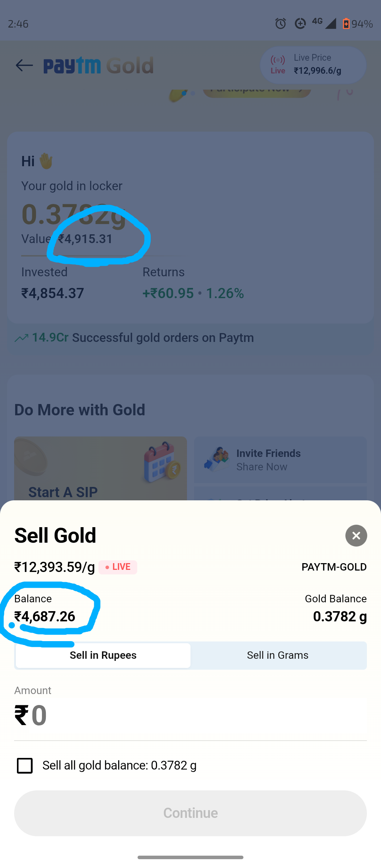
Task: Tap the rupee Amount input field
Action: pos(190,716)
